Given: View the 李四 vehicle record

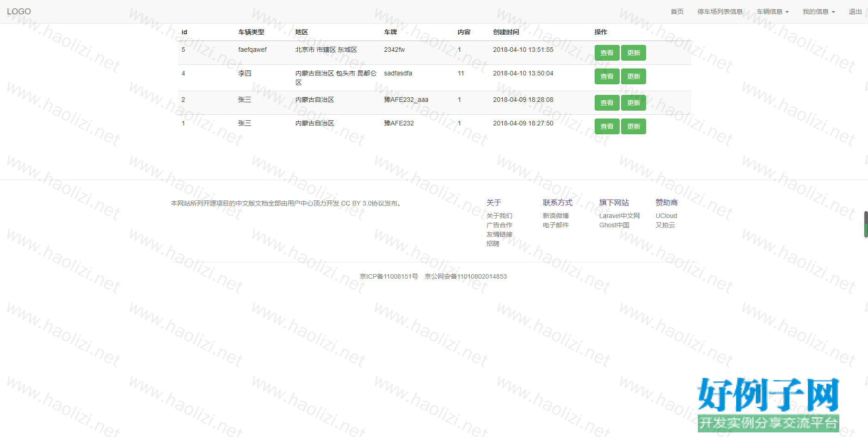Looking at the screenshot, I should click(x=607, y=76).
